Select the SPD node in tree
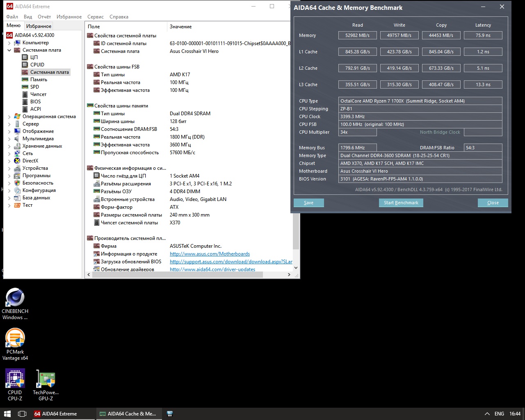 [34, 87]
